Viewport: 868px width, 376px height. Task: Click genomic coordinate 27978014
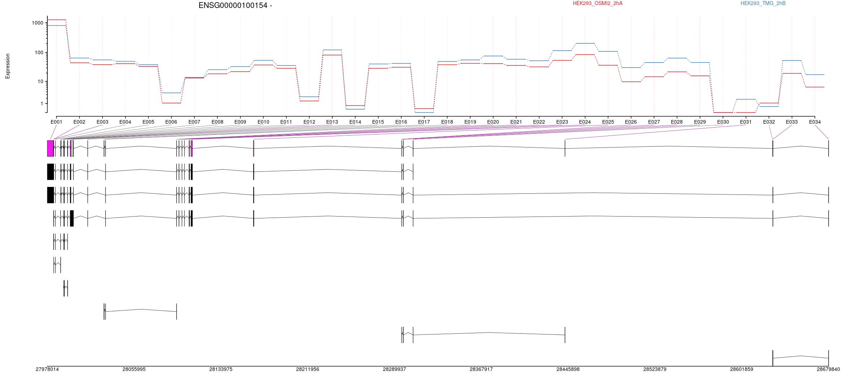coord(47,369)
